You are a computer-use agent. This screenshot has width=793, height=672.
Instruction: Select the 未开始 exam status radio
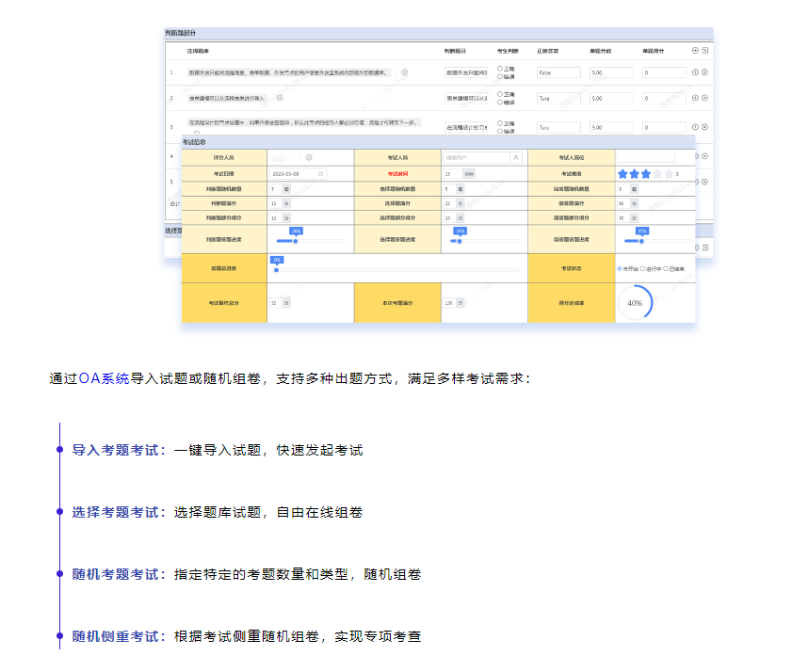click(619, 268)
